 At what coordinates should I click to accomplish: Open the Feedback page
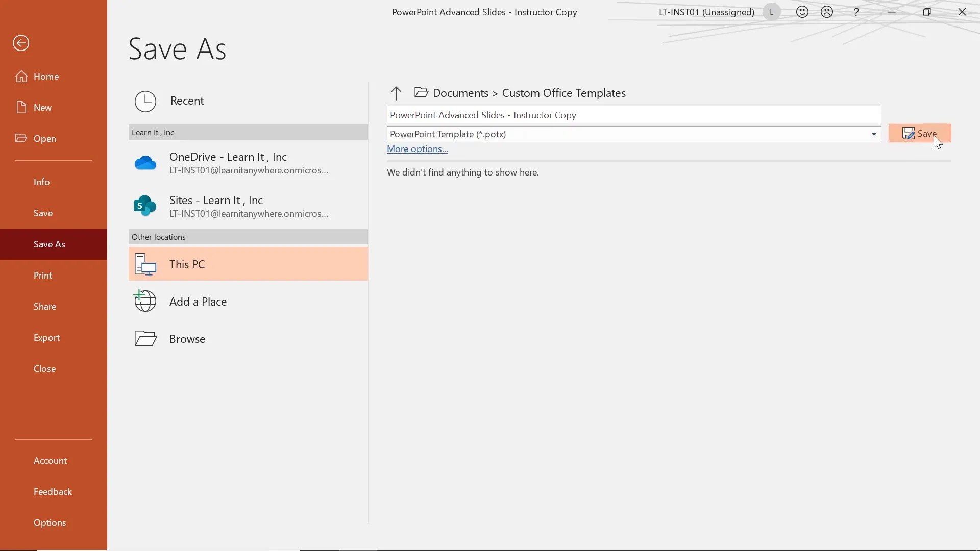coord(54,492)
